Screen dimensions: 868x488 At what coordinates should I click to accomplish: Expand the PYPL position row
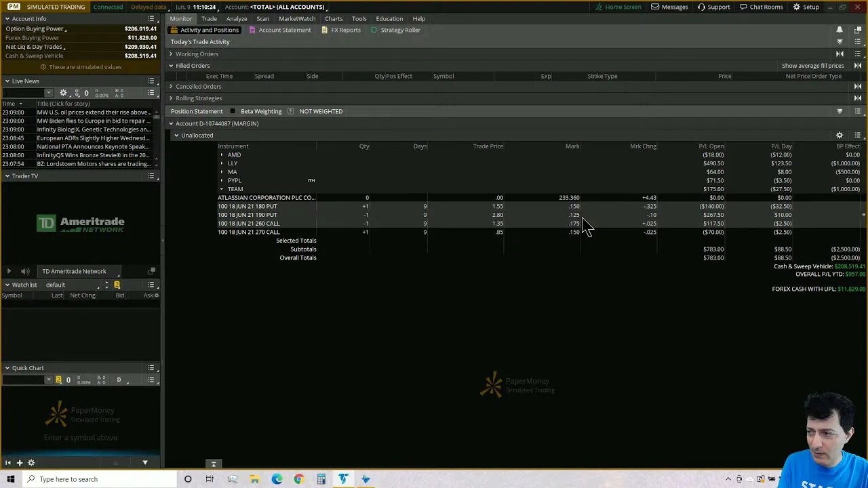pyautogui.click(x=221, y=181)
